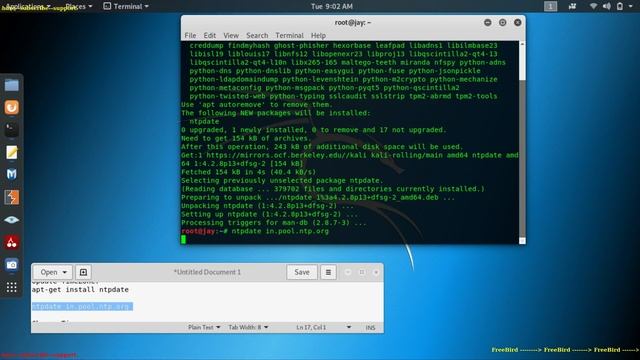The width and height of the screenshot is (640, 360).
Task: Open the Tab Width: 8 dropdown
Action: (x=248, y=327)
